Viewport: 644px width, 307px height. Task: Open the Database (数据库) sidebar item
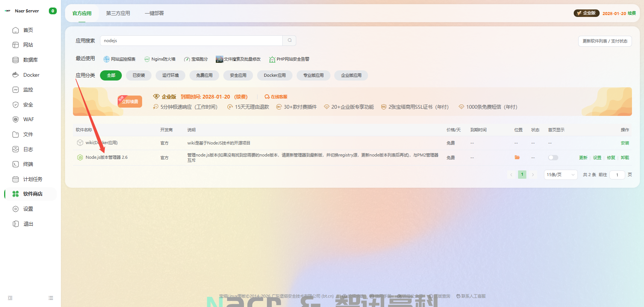click(x=30, y=60)
